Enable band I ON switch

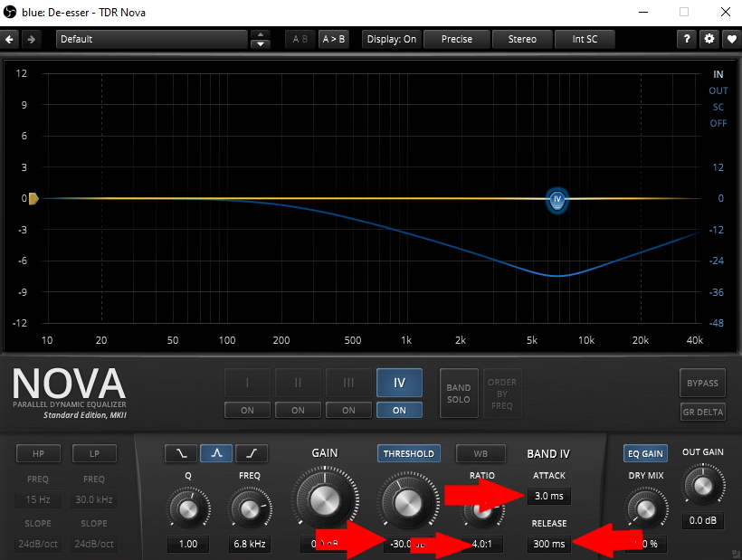click(247, 410)
